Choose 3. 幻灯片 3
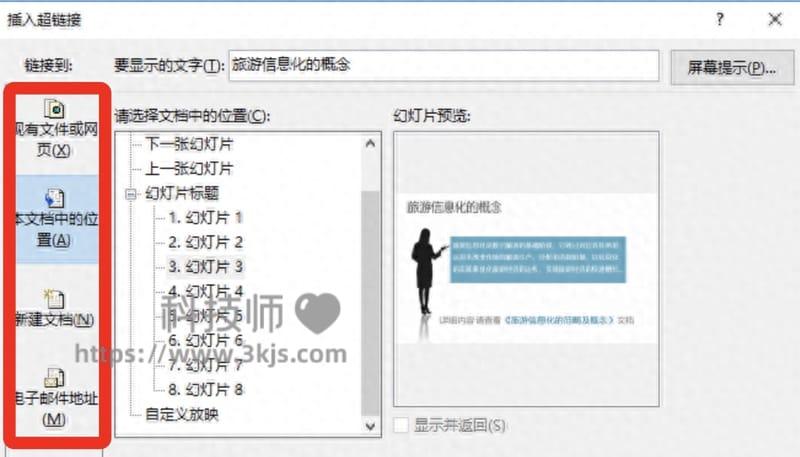This screenshot has width=800, height=457. 206,267
